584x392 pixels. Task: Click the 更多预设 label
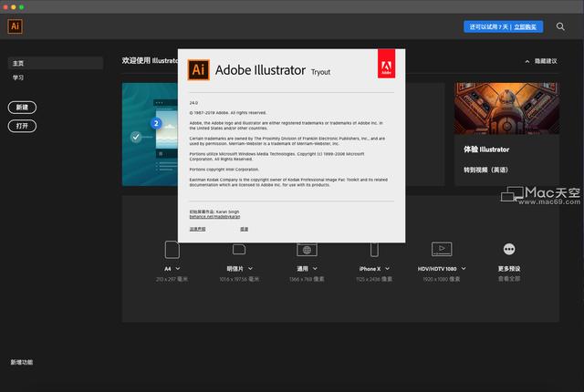[x=509, y=269]
